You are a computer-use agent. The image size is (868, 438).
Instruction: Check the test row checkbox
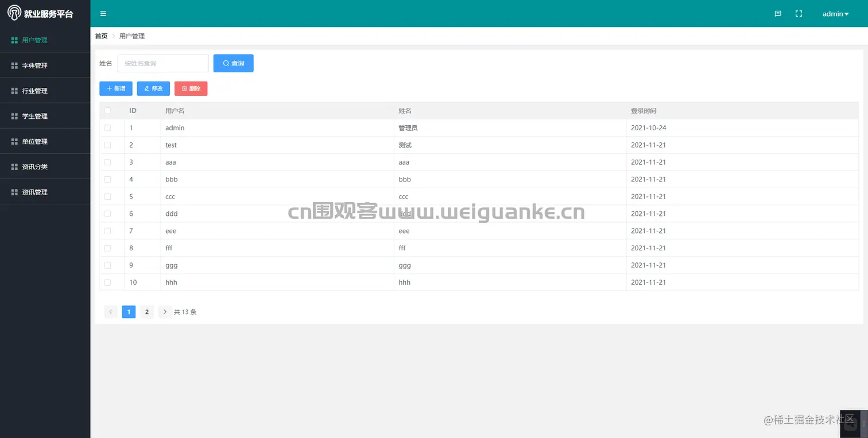point(107,145)
